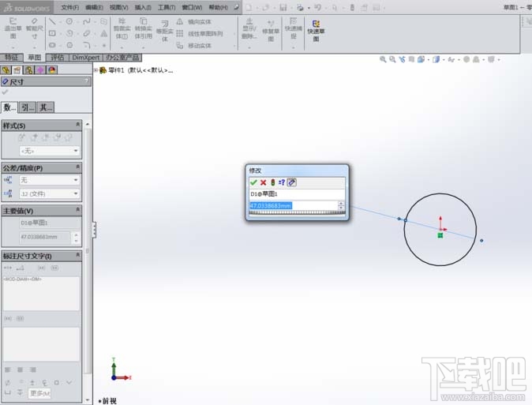Open the FeatureManager design tree panel tab

click(x=6, y=70)
